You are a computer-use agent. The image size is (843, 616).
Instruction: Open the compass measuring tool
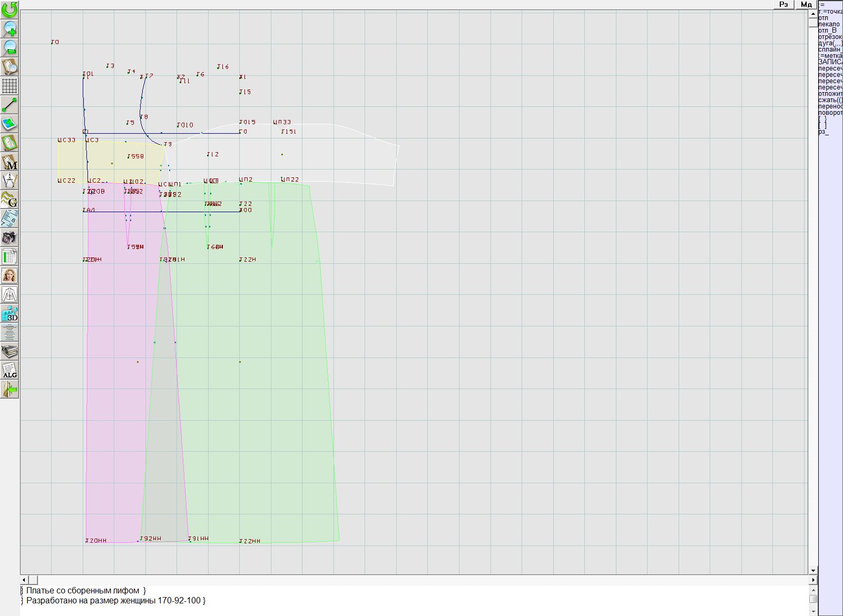tap(9, 181)
